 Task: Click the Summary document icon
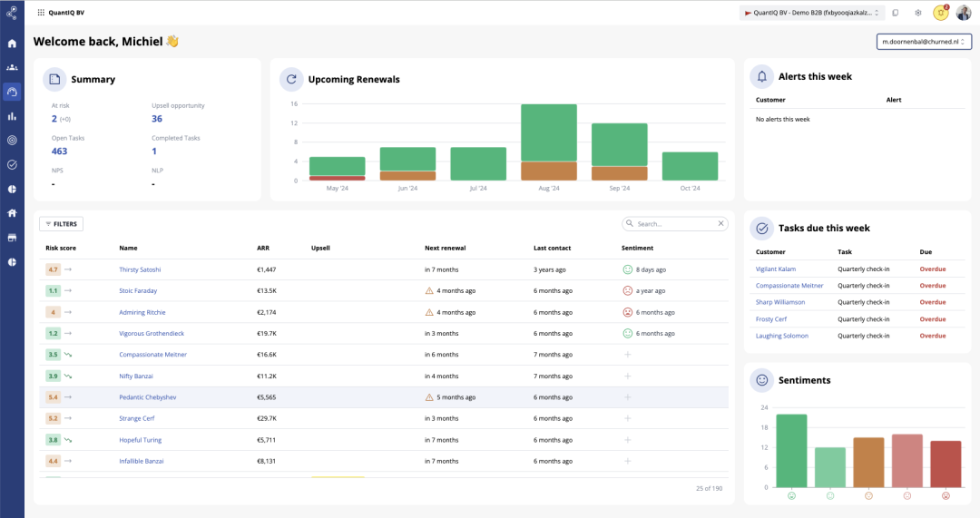pyautogui.click(x=54, y=79)
